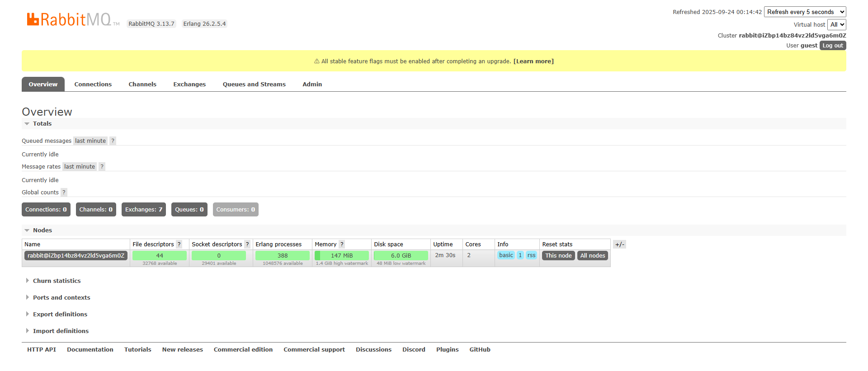Image resolution: width=868 pixels, height=371 pixels.
Task: Open help for Message rates
Action: point(102,167)
